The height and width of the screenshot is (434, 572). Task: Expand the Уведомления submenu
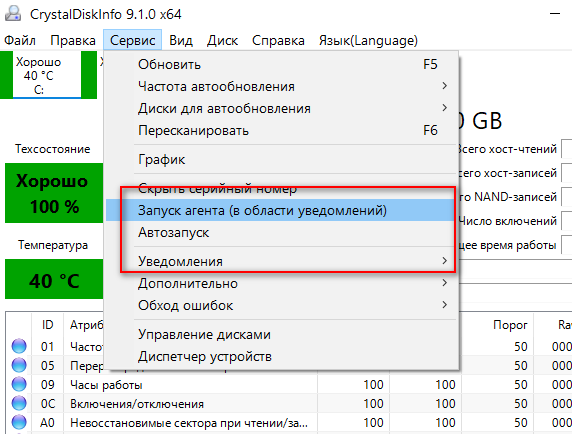pyautogui.click(x=282, y=261)
